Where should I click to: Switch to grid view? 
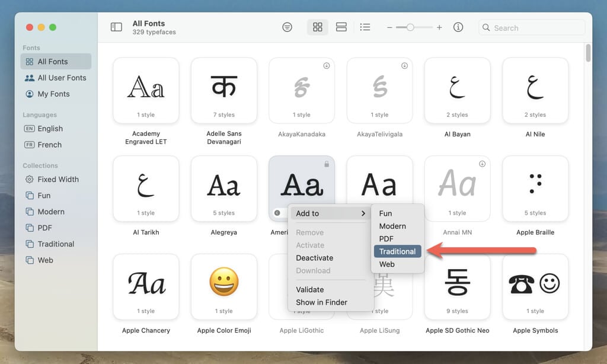[x=318, y=27]
